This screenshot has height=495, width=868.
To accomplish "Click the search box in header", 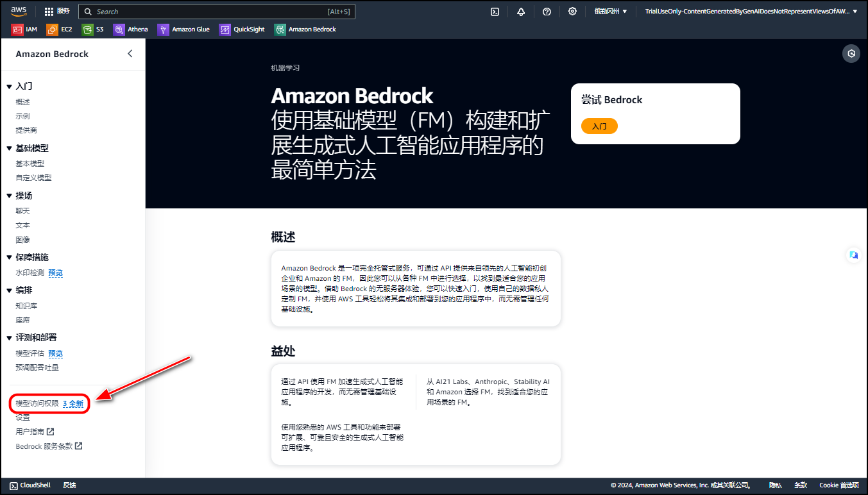I will tap(217, 12).
